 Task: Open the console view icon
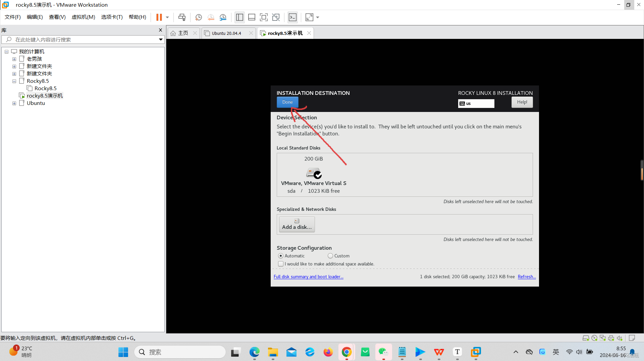(292, 17)
